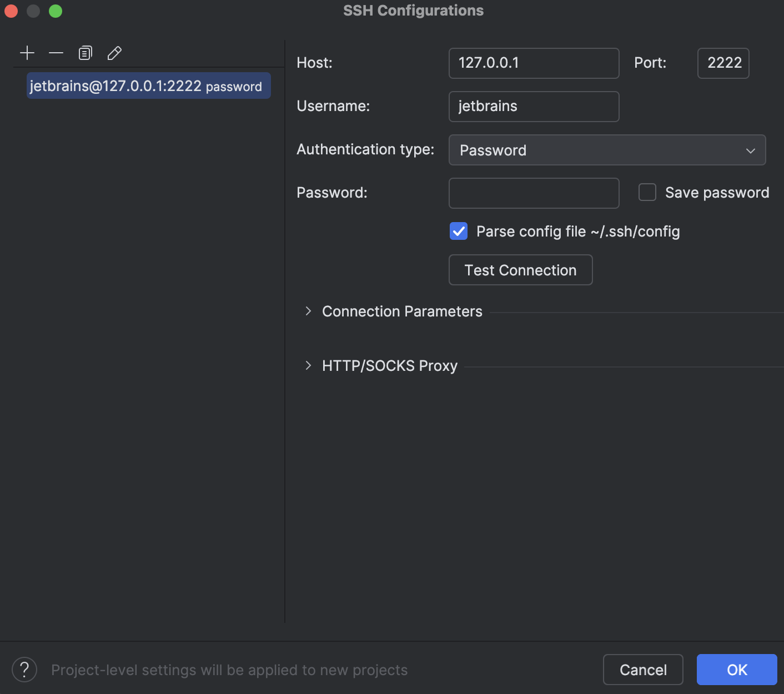Viewport: 784px width, 694px height.
Task: Click the Username input field
Action: click(533, 106)
